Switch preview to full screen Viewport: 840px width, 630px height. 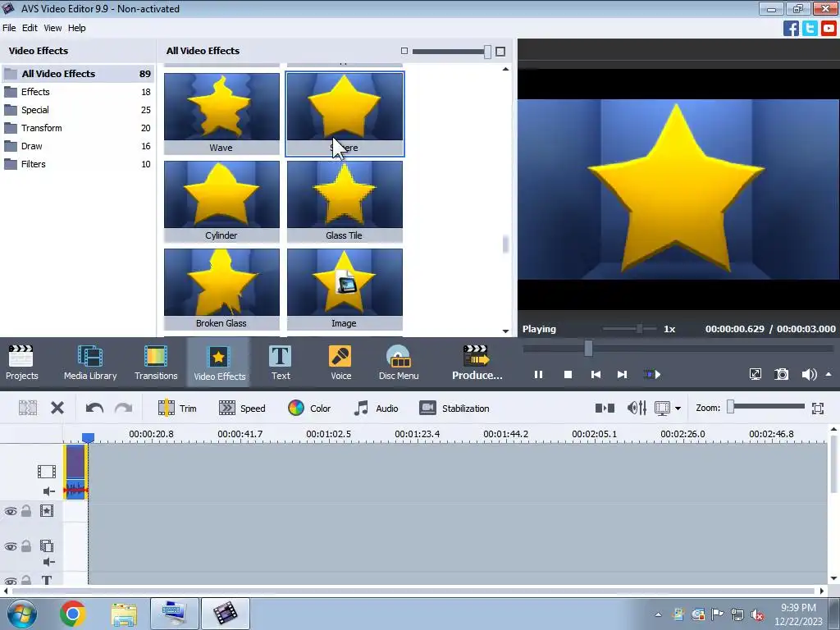click(x=756, y=374)
